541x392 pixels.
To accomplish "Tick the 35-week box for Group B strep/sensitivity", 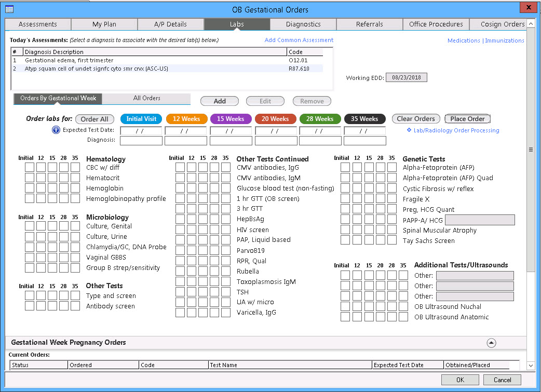I will [75, 268].
